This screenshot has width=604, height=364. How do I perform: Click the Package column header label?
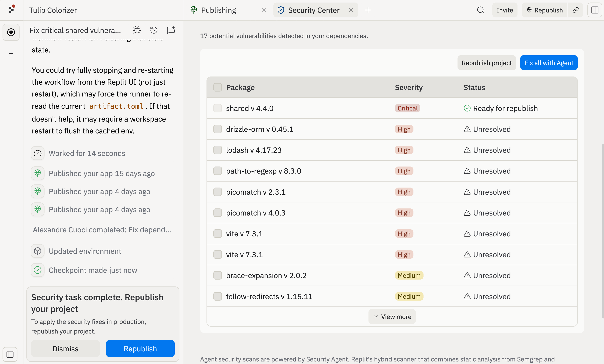240,87
